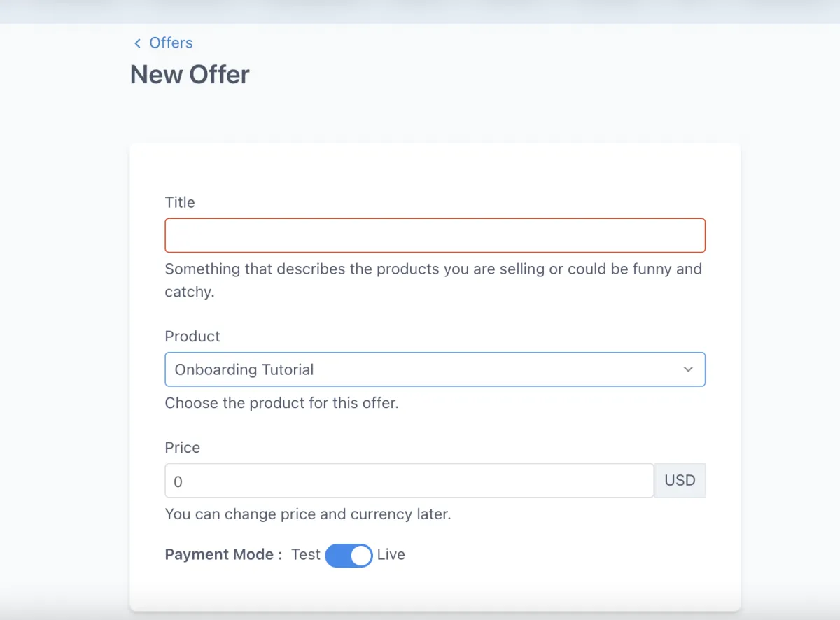
Task: Click the Payment Mode label
Action: (223, 555)
